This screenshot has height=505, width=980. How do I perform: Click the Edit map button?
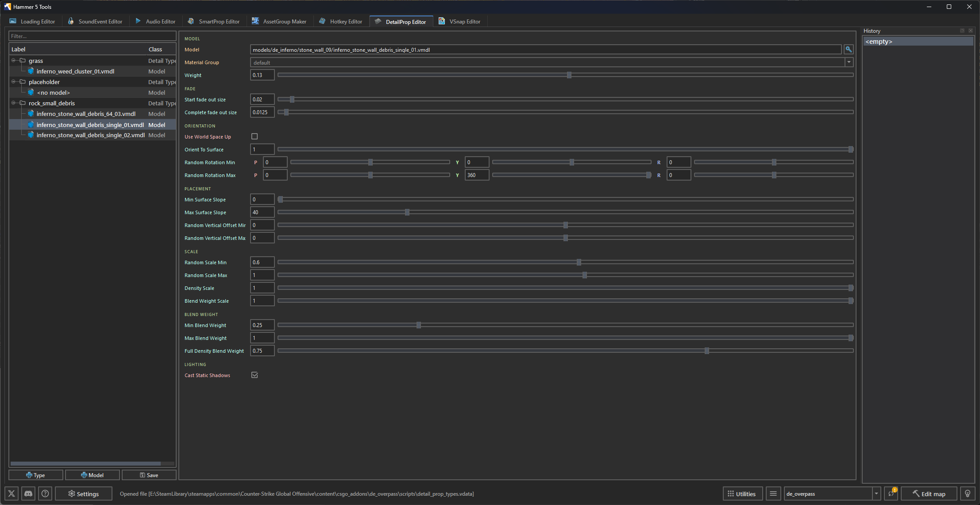coord(929,493)
